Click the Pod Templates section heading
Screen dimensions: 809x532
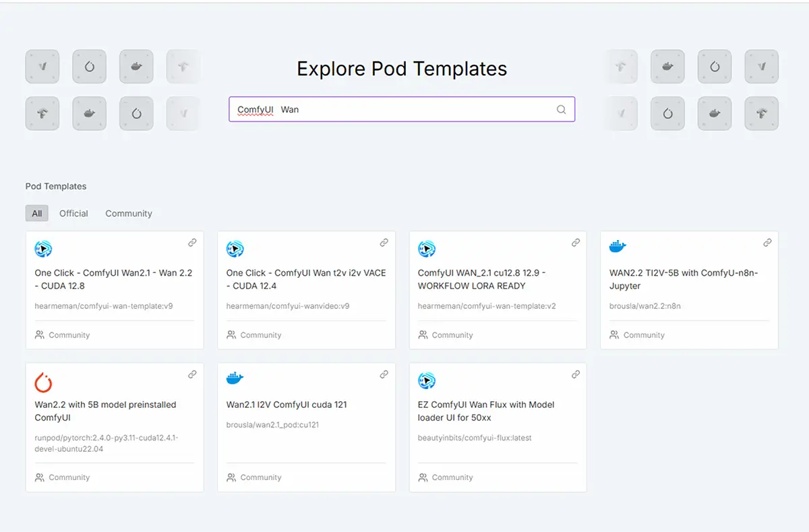[x=56, y=186]
